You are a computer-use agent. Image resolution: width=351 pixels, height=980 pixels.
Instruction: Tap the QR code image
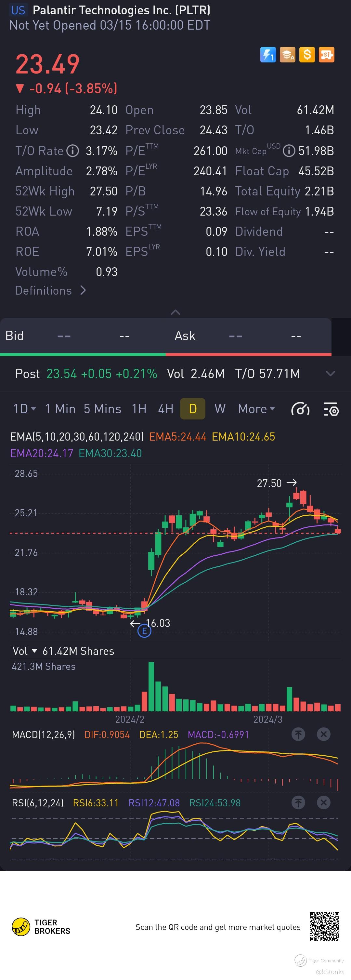(324, 926)
